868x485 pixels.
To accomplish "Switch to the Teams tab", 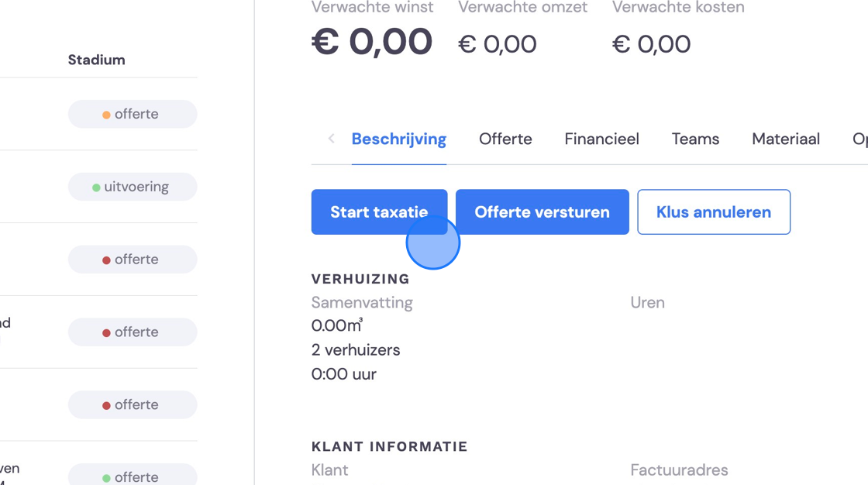I will (695, 139).
